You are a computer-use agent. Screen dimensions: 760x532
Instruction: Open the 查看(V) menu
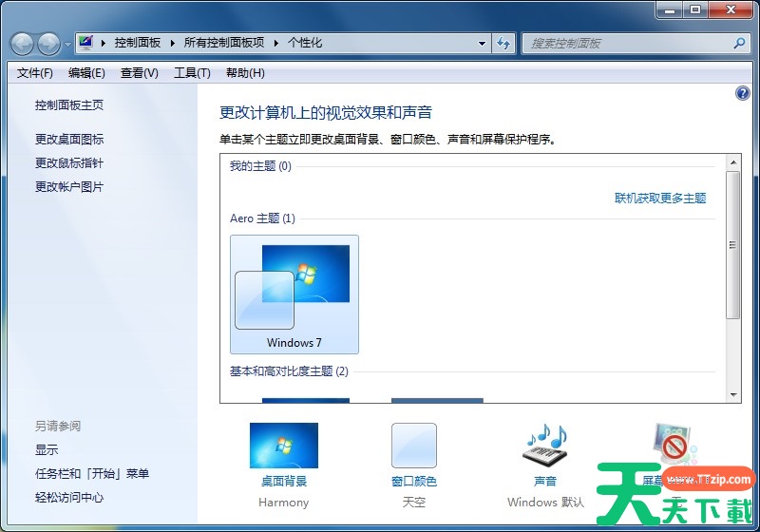140,73
